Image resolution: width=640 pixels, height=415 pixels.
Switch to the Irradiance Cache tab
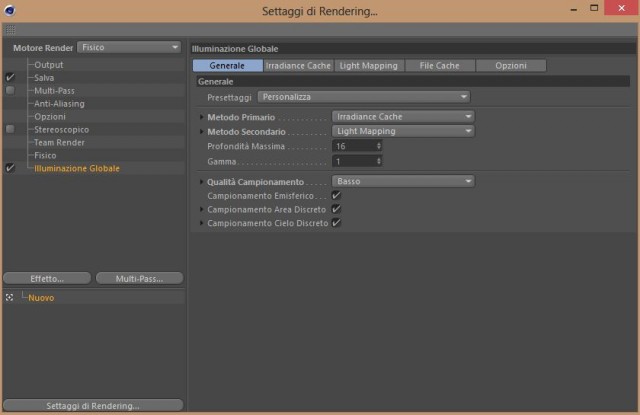[298, 66]
